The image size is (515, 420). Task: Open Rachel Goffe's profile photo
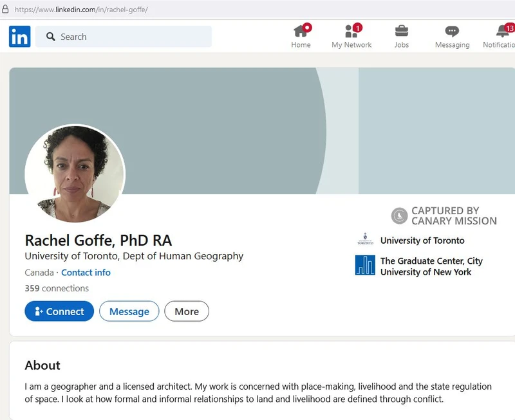pos(75,172)
